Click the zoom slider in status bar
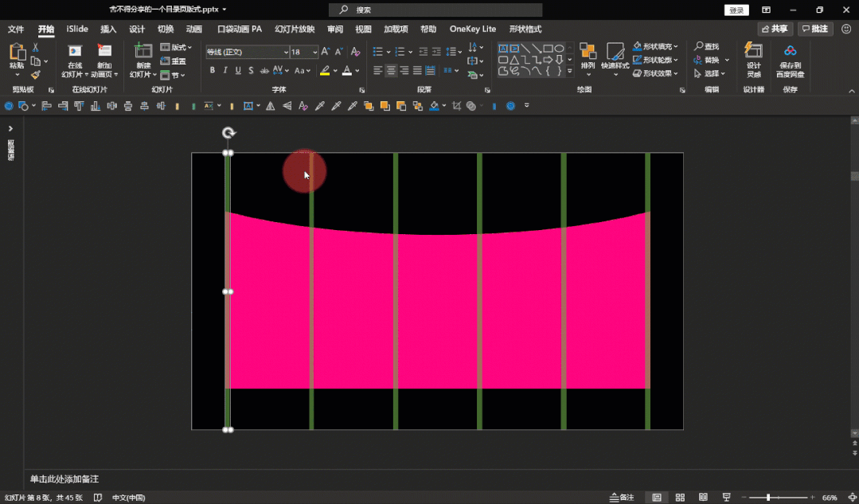 [x=768, y=498]
